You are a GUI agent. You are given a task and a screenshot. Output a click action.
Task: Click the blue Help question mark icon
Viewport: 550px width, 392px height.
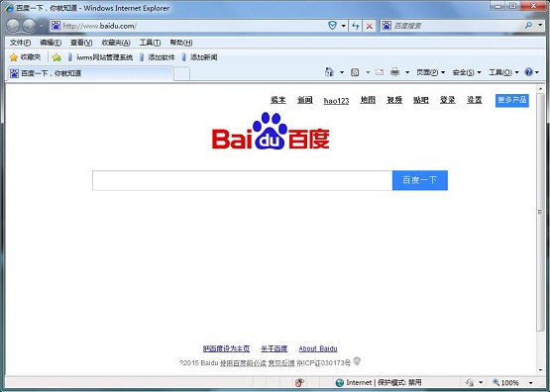click(528, 72)
